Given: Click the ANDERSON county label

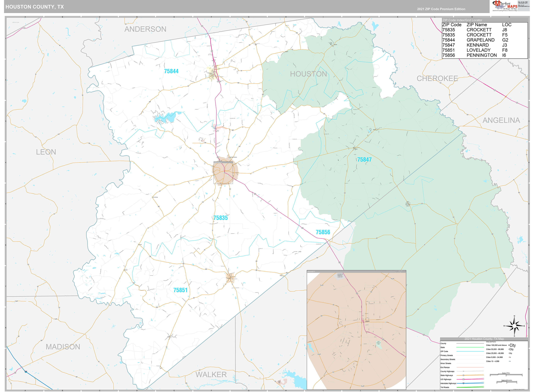Looking at the screenshot, I should [145, 29].
